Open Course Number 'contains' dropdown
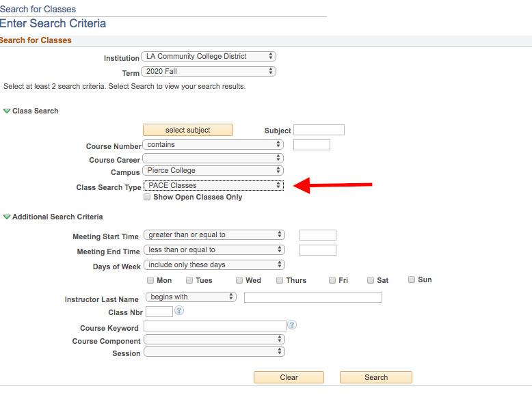 tap(213, 144)
